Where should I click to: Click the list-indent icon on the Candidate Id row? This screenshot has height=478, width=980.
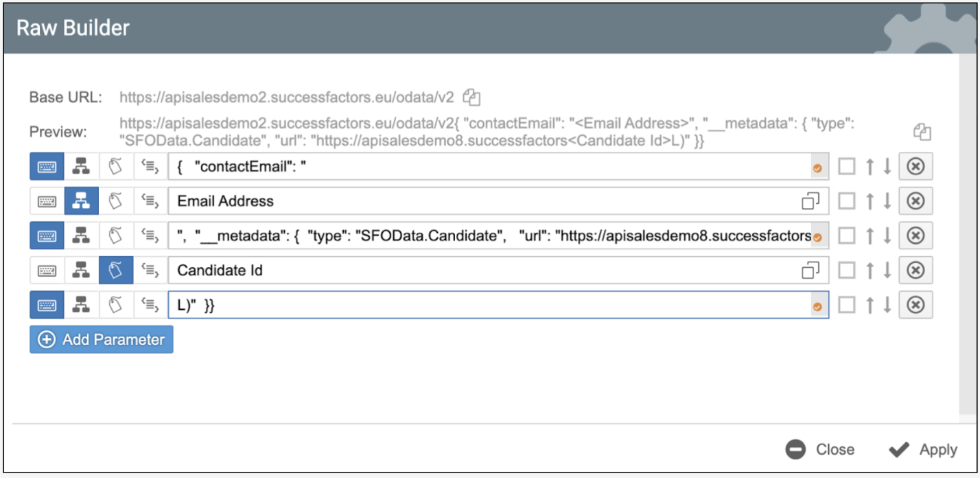pyautogui.click(x=150, y=271)
